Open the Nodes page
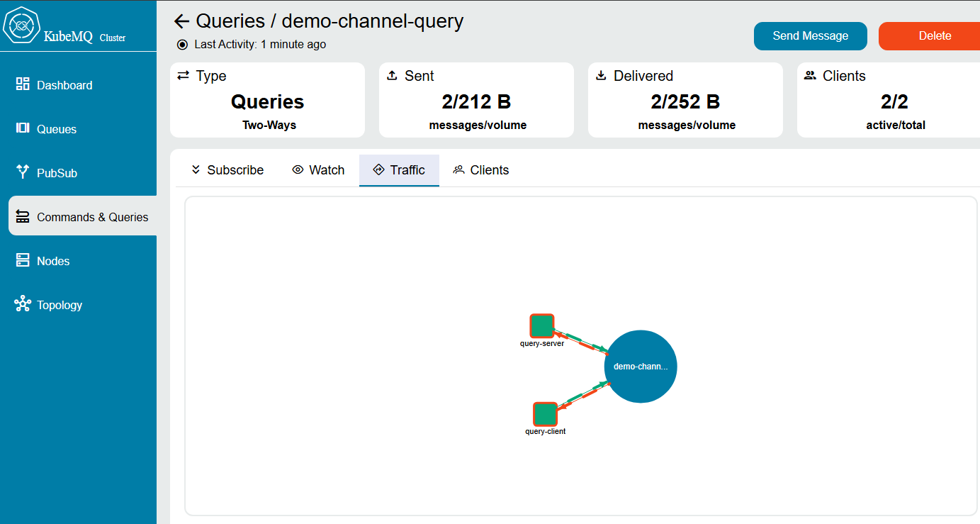Viewport: 980px width, 524px height. point(53,261)
